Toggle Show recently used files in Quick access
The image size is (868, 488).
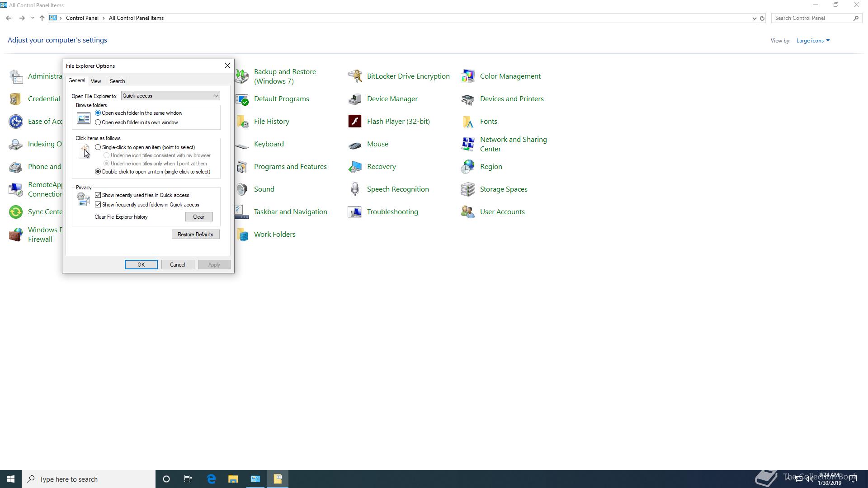tap(142, 195)
